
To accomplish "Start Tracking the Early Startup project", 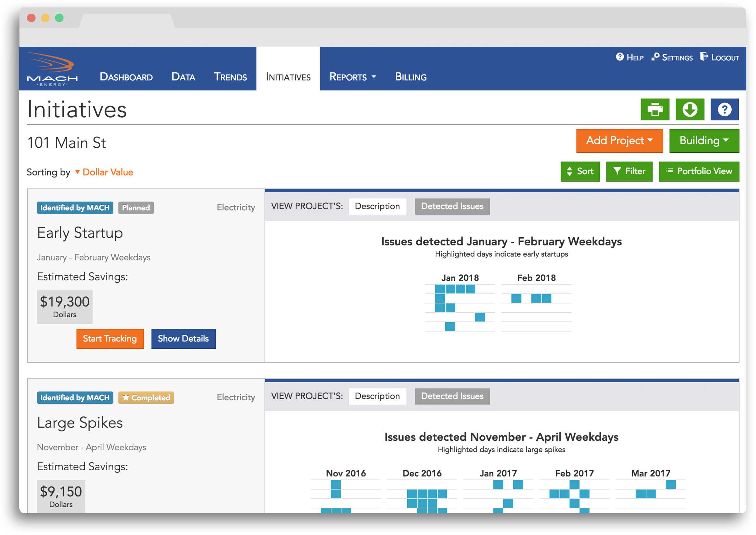I will click(110, 339).
